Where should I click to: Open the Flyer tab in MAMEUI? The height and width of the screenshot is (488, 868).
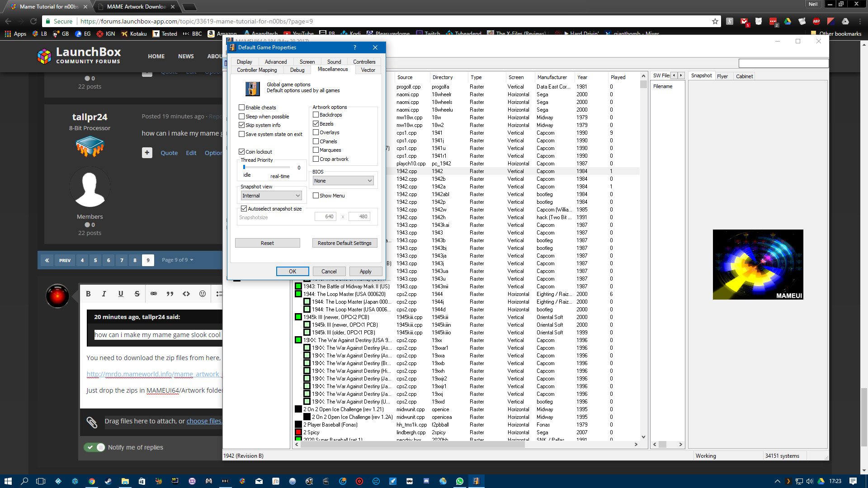click(722, 76)
